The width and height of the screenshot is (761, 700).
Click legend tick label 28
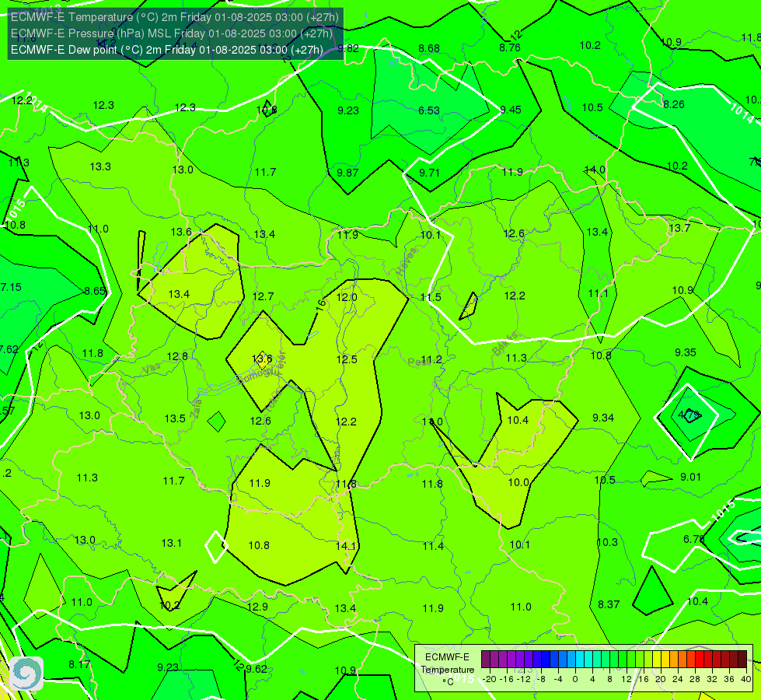pyautogui.click(x=695, y=679)
